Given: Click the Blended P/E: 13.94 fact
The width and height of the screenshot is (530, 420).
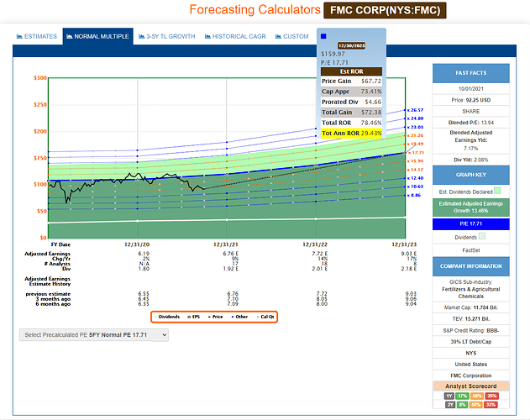Looking at the screenshot, I should pos(471,123).
